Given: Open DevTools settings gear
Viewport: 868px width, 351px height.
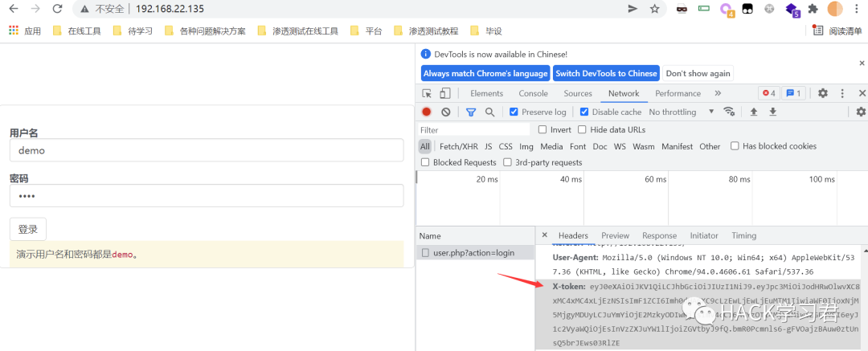Looking at the screenshot, I should pos(822,93).
